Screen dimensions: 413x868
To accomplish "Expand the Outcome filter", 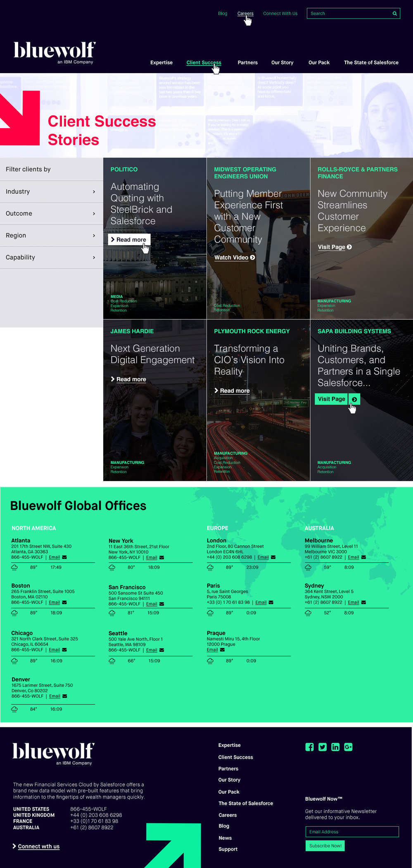I will (51, 214).
